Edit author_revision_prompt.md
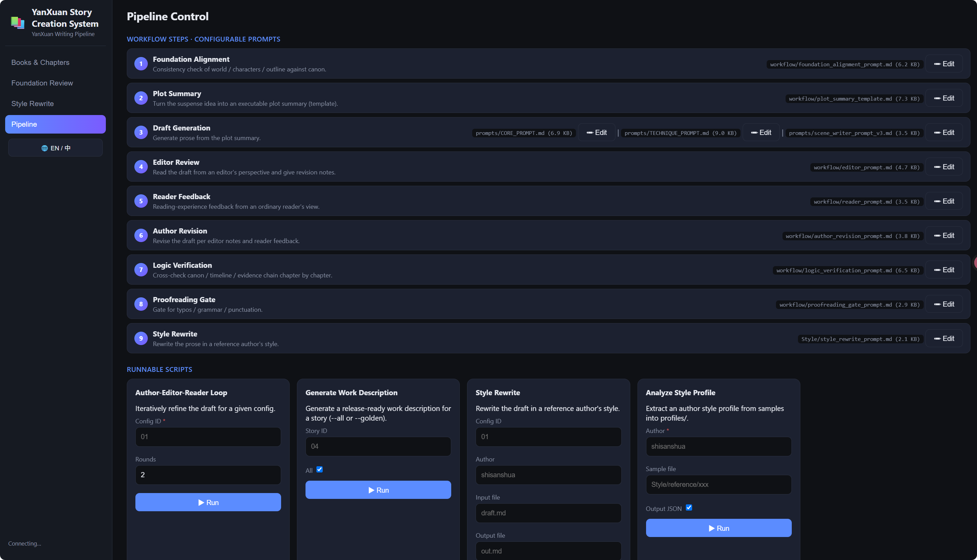Screen dimensions: 977x560 point(944,236)
